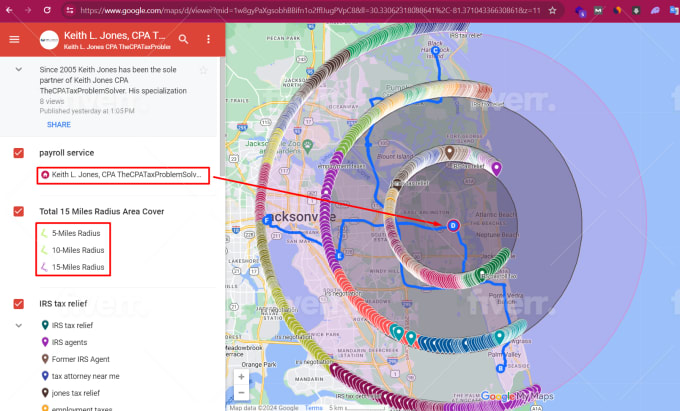Image resolution: width=680 pixels, height=411 pixels.
Task: Click the Keith L. Jones profile logo
Action: point(49,40)
